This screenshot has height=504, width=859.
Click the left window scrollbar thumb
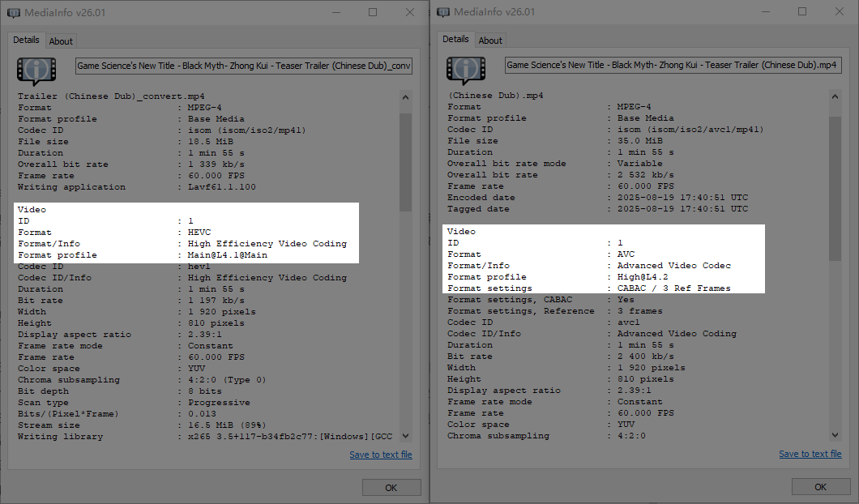click(x=405, y=162)
